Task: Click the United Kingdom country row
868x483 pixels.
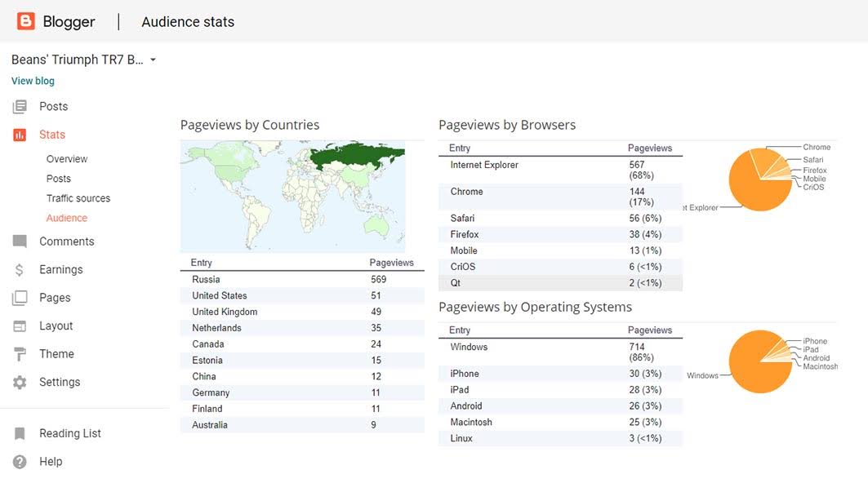Action: [x=302, y=312]
